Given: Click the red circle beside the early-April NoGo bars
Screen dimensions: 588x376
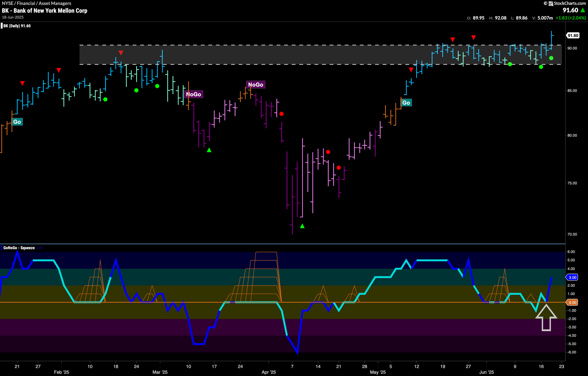Looking at the screenshot, I should tap(282, 114).
